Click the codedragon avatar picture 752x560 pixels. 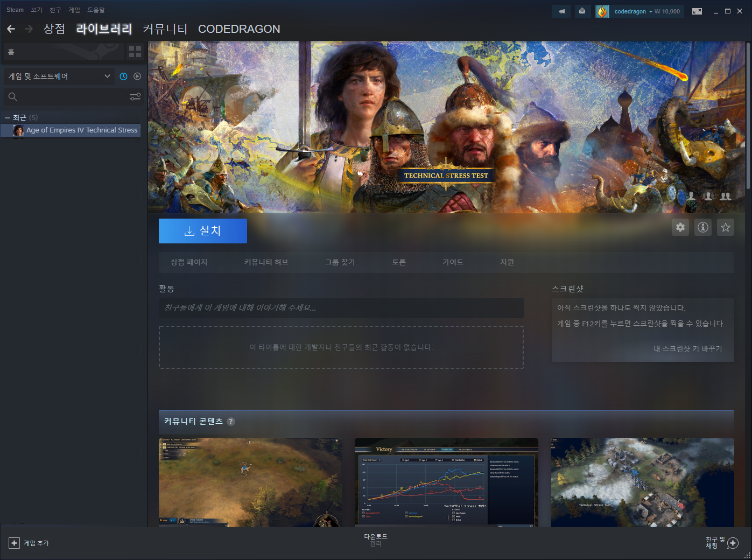tap(602, 11)
